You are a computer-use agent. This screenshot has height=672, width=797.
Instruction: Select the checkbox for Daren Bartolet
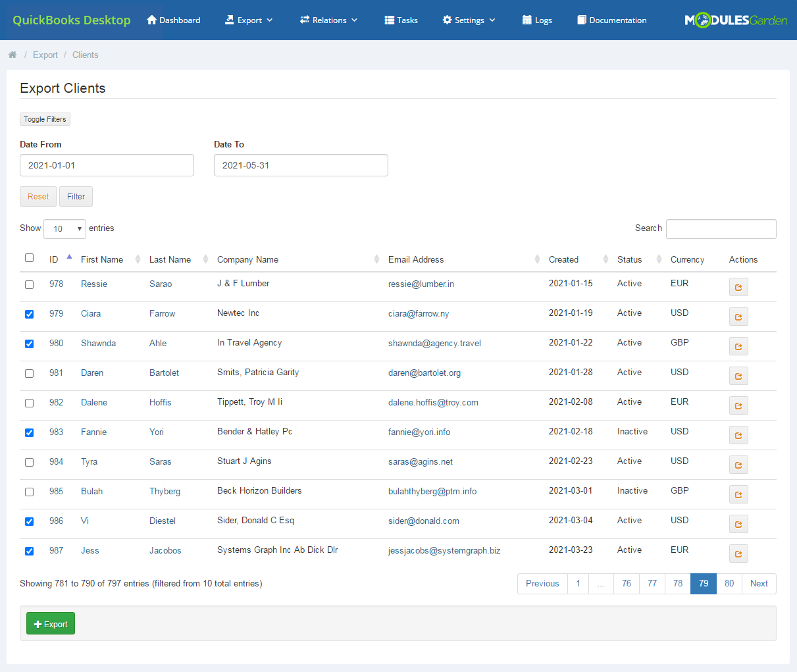(x=29, y=373)
